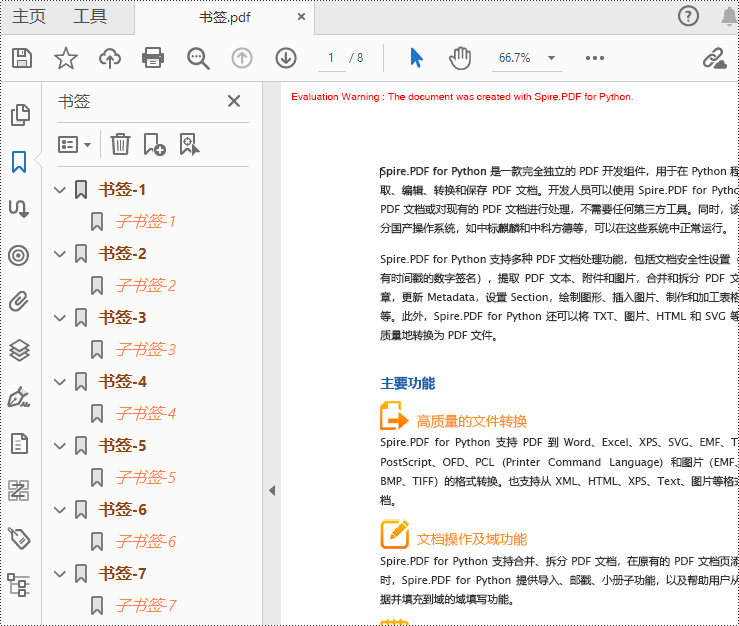Jump to bookmark 子书签-1
Image resolution: width=739 pixels, height=626 pixels.
point(146,221)
